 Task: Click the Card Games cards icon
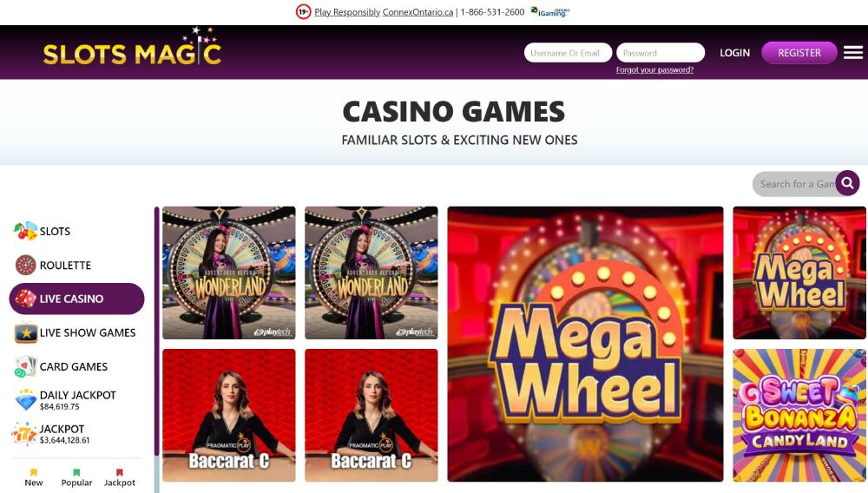[25, 367]
